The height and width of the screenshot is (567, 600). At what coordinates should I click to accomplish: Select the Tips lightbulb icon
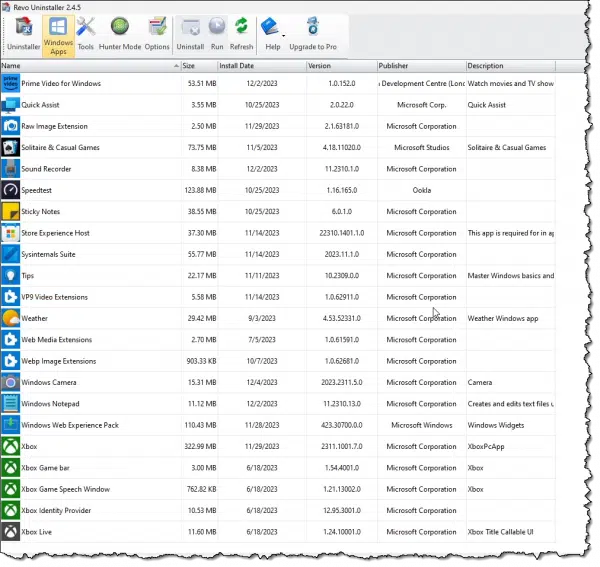point(10,275)
